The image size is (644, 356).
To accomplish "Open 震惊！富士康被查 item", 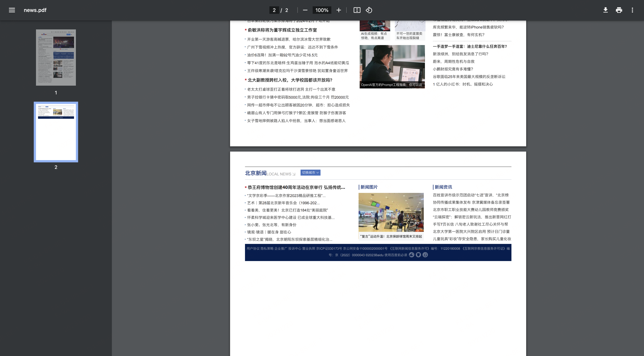I will (458, 35).
